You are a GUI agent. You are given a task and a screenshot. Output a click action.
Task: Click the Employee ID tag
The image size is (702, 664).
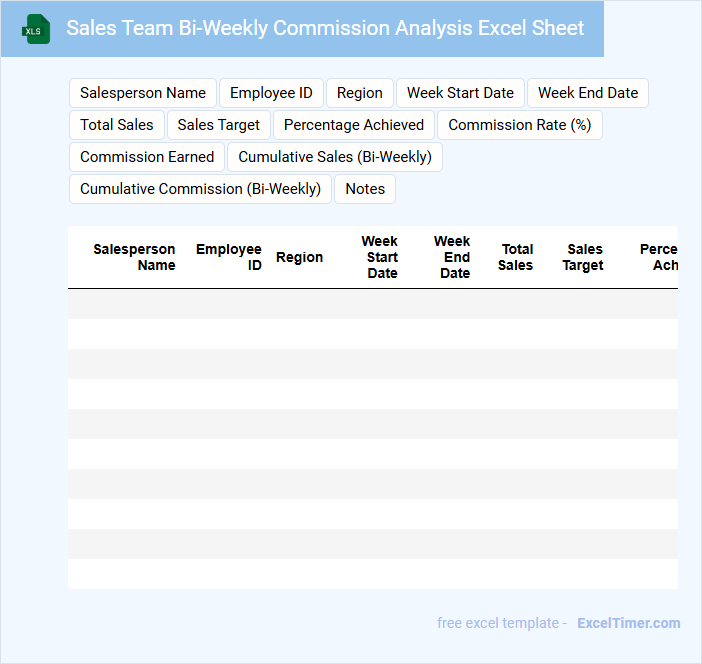[x=271, y=93]
